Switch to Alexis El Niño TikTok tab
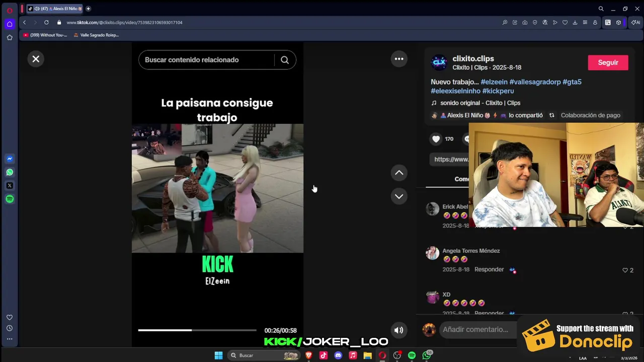This screenshot has width=644, height=362. tap(54, 9)
